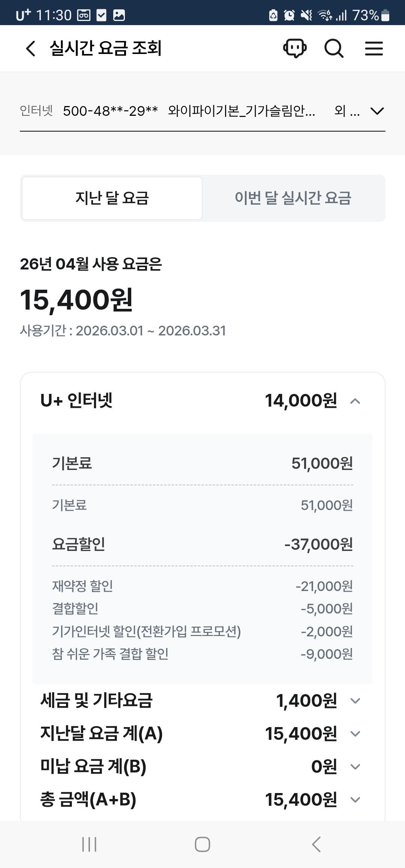Tap the alarm icon in the status bar

click(x=289, y=15)
